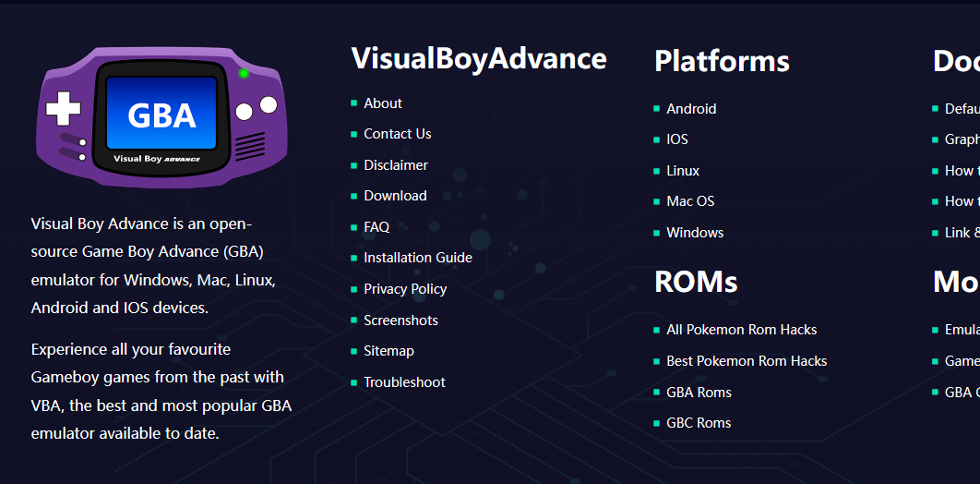Open the FAQ page
Image resolution: width=980 pixels, height=484 pixels.
pyautogui.click(x=376, y=227)
